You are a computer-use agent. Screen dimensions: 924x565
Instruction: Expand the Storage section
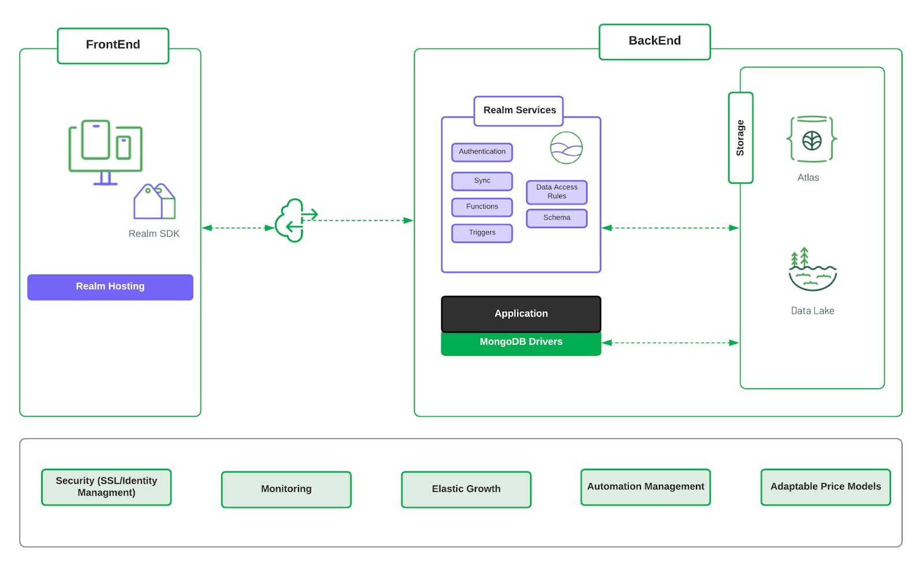coord(740,137)
